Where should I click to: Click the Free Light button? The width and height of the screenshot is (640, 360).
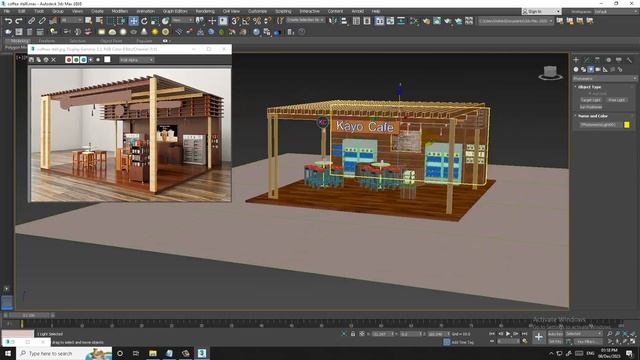616,100
